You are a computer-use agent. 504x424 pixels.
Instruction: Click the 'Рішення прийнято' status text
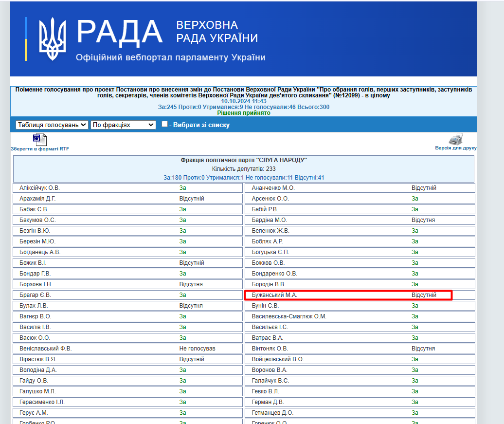coord(244,113)
